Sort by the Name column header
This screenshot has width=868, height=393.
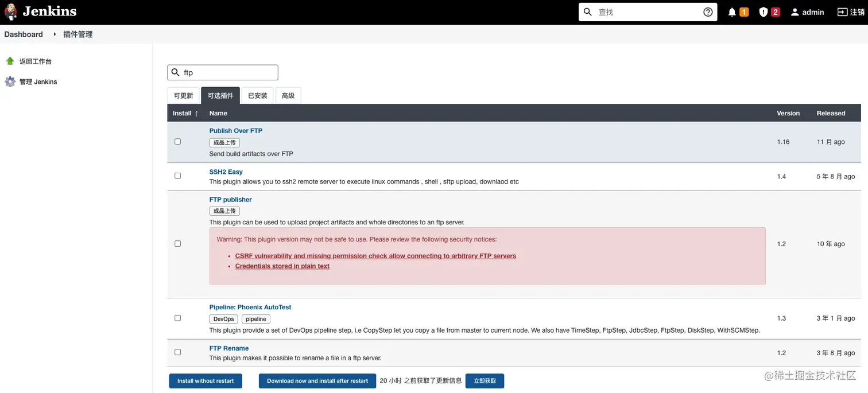218,114
